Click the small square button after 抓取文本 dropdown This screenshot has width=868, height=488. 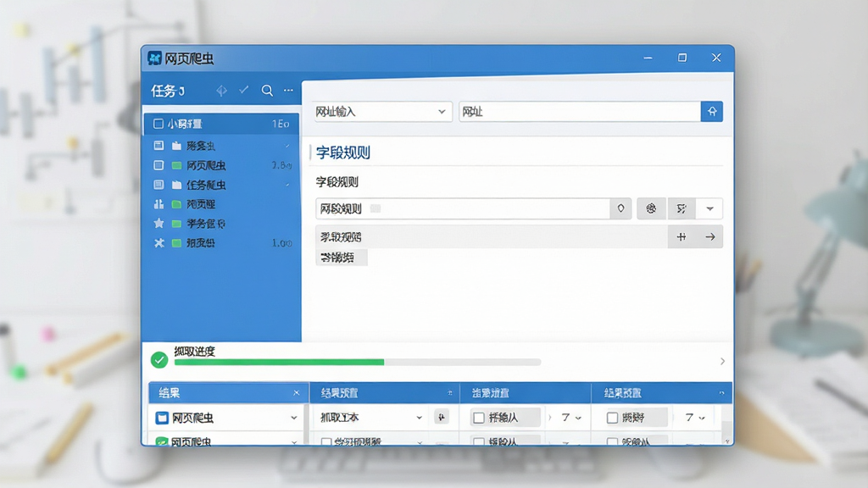coord(442,417)
